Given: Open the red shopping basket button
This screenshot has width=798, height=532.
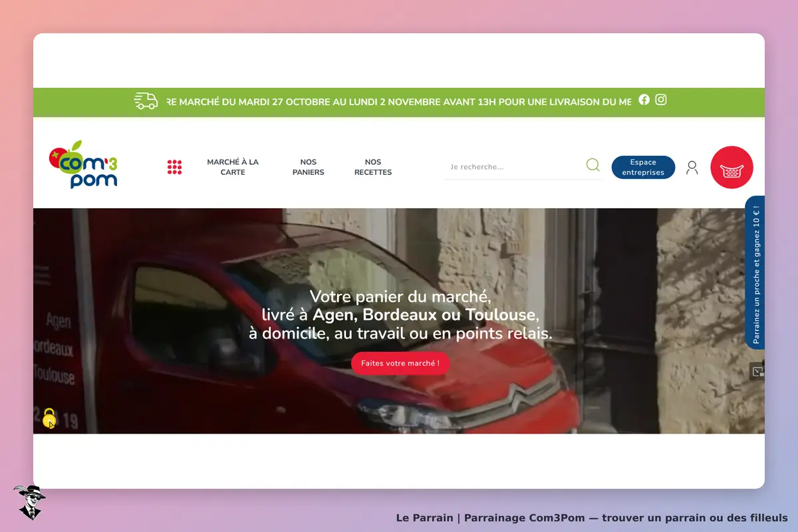Looking at the screenshot, I should (x=731, y=167).
